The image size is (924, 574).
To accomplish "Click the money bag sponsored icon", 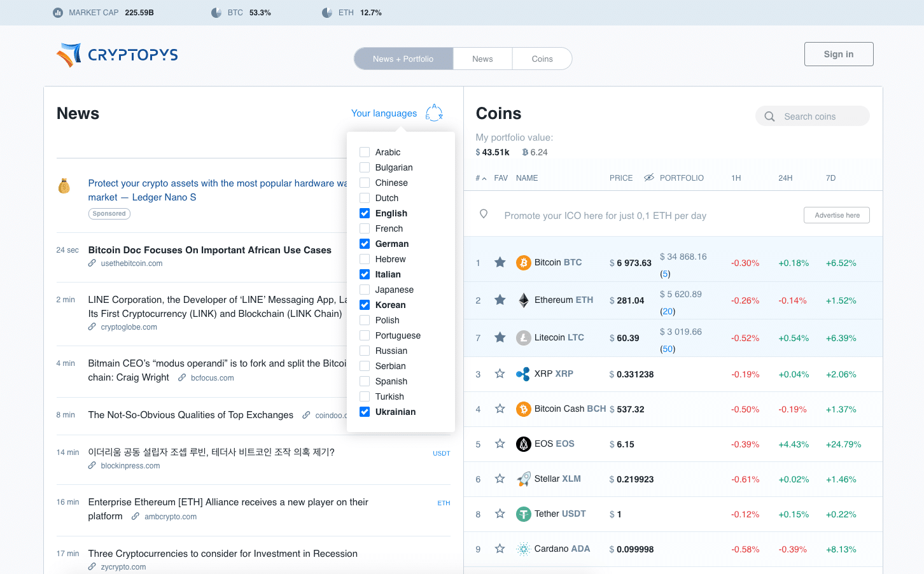I will [64, 186].
